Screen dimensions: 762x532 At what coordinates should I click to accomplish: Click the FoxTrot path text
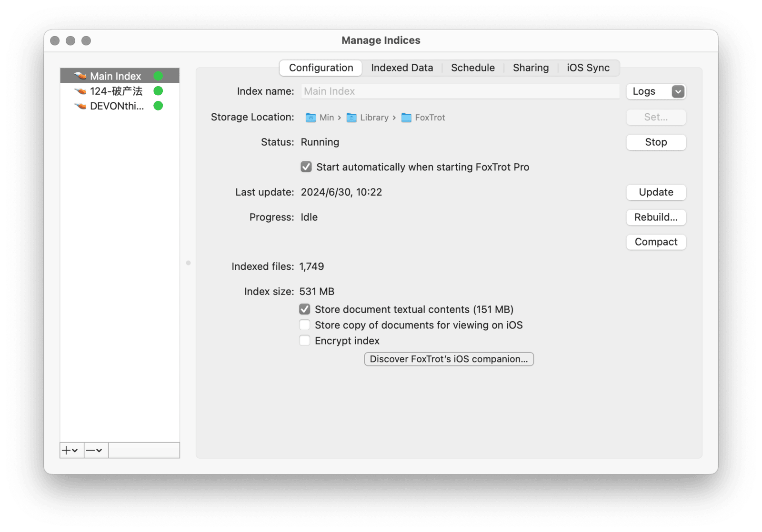(x=430, y=118)
